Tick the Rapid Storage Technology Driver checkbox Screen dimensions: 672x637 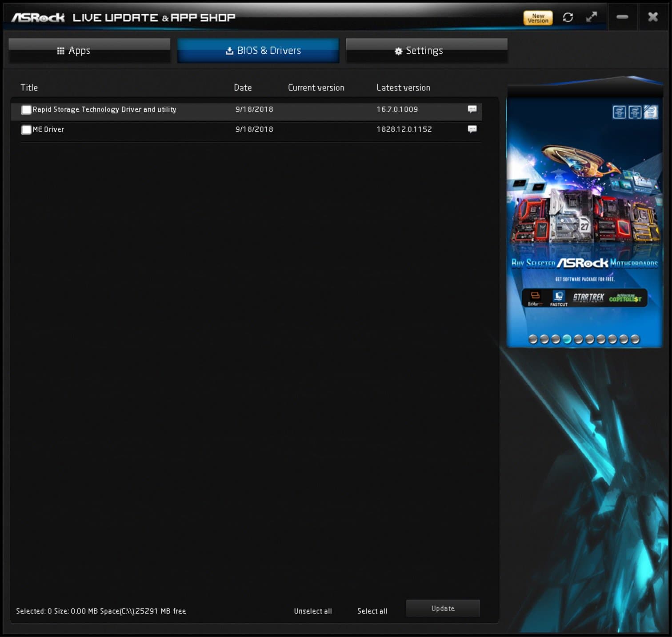[26, 110]
